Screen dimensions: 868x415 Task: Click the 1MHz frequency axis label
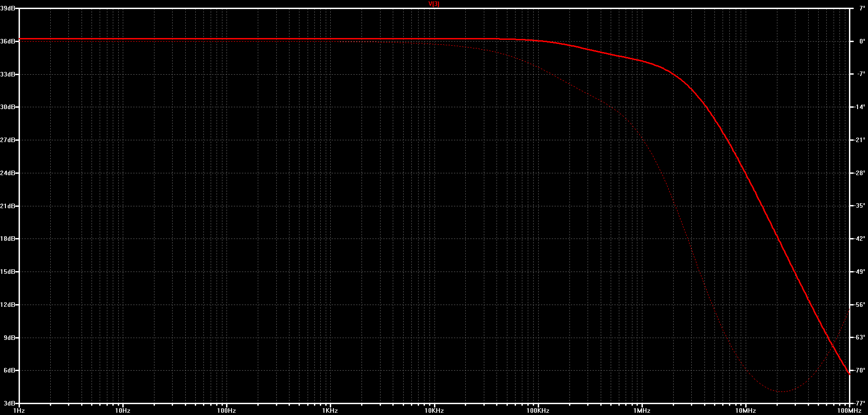tap(642, 411)
